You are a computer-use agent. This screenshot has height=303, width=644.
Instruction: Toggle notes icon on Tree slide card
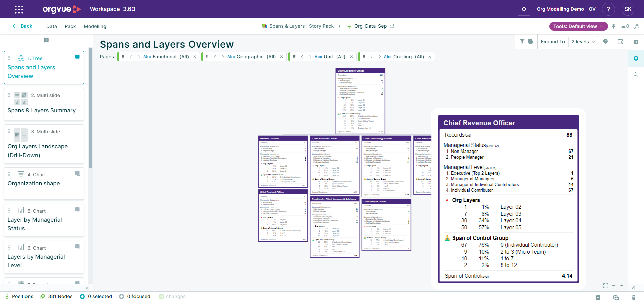point(78,57)
